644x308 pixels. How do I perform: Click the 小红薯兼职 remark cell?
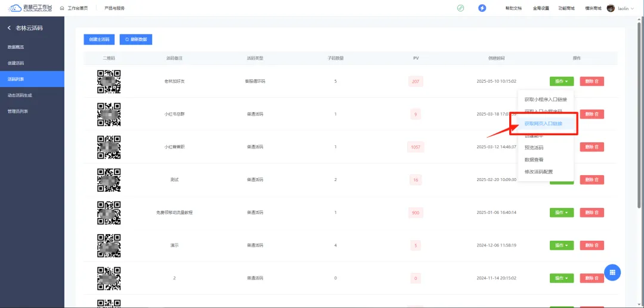[x=175, y=147]
